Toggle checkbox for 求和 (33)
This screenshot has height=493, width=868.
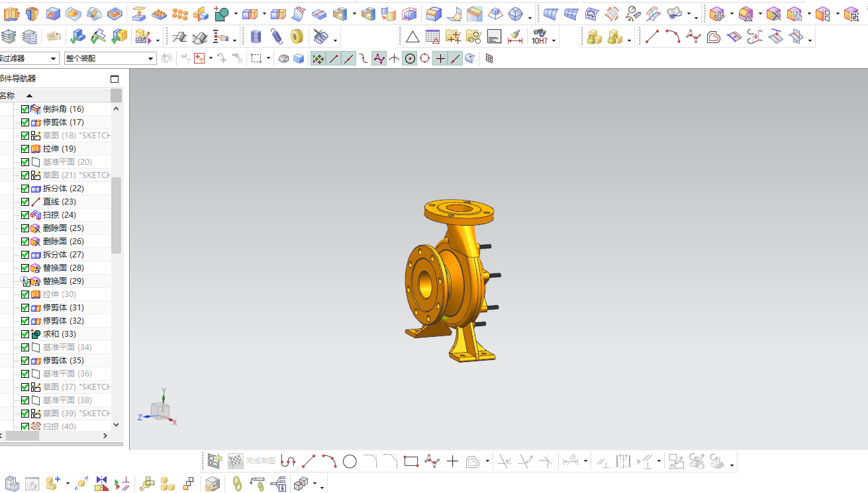tap(25, 334)
